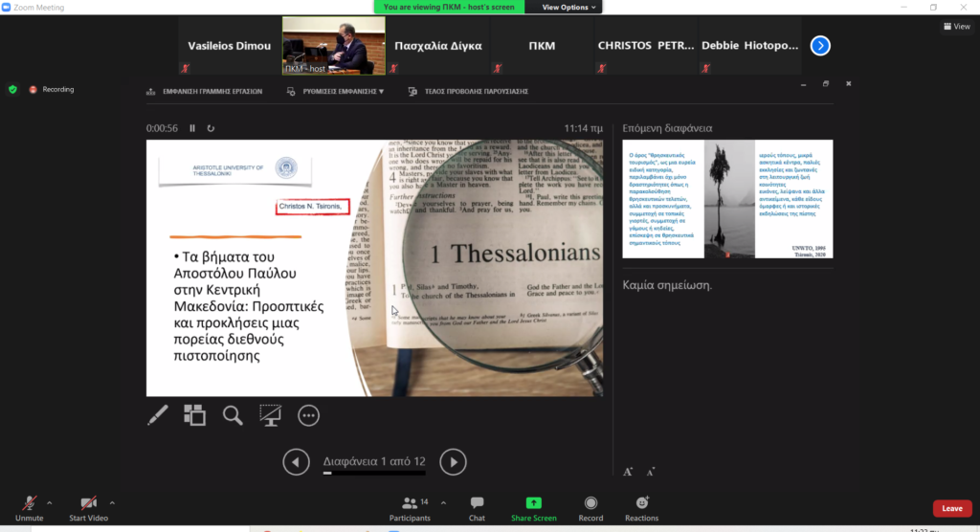This screenshot has height=532, width=980.
Task: Click the Share Screen button
Action: 533,508
